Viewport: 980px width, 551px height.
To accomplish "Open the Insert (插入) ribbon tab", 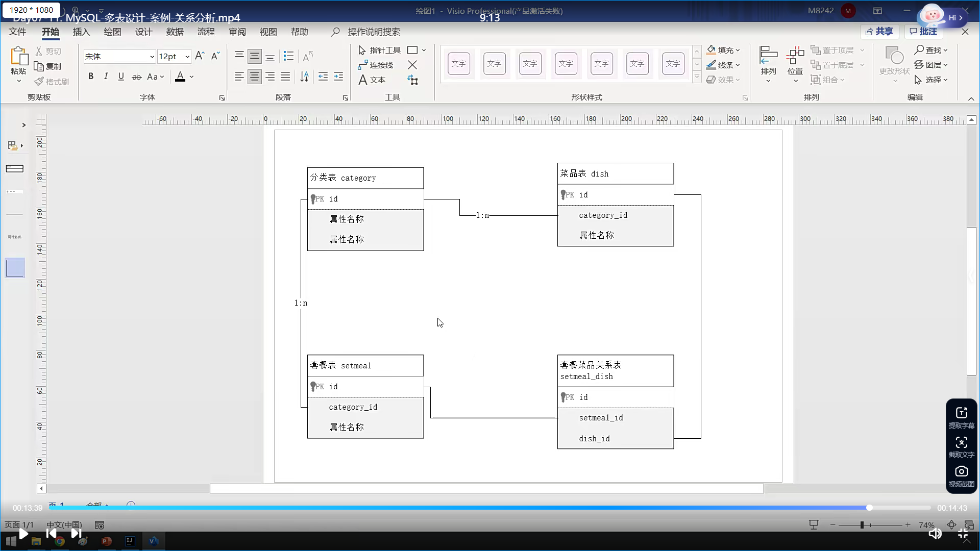I will [x=81, y=32].
